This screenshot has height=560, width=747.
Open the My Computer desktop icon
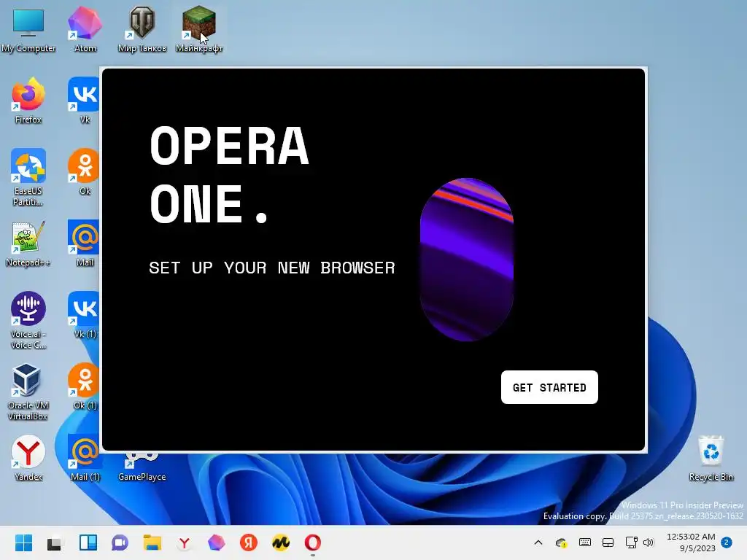pyautogui.click(x=28, y=30)
